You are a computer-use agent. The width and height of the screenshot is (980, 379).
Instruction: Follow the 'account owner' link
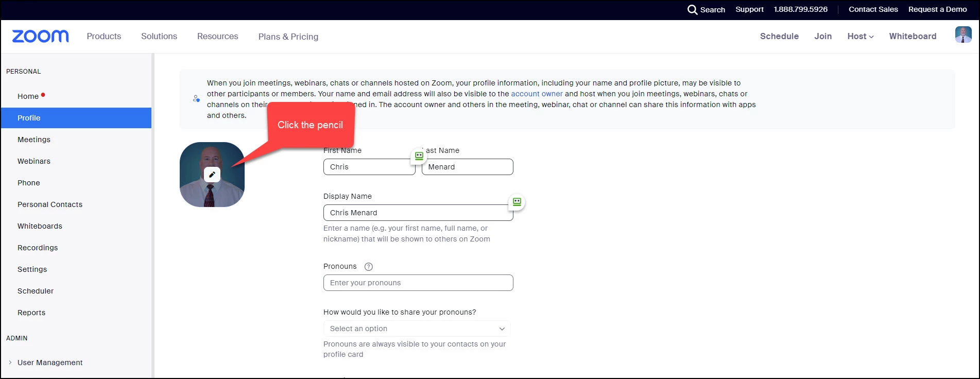pyautogui.click(x=537, y=94)
